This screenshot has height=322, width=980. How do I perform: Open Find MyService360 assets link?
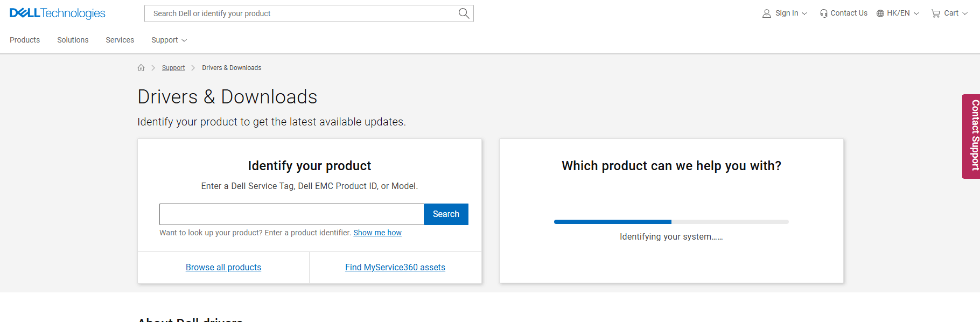pos(395,267)
